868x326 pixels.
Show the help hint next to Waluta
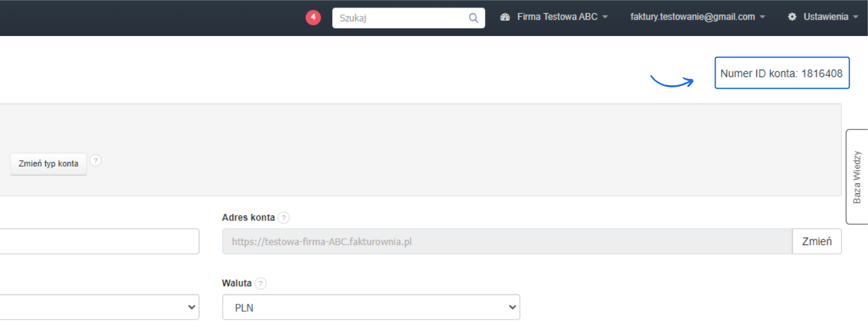[x=260, y=283]
